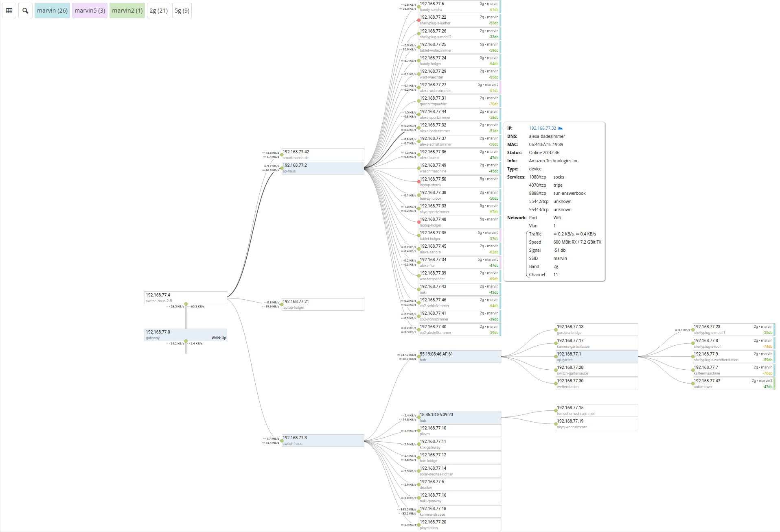Toggle the 5g (9) band filter

tap(182, 11)
